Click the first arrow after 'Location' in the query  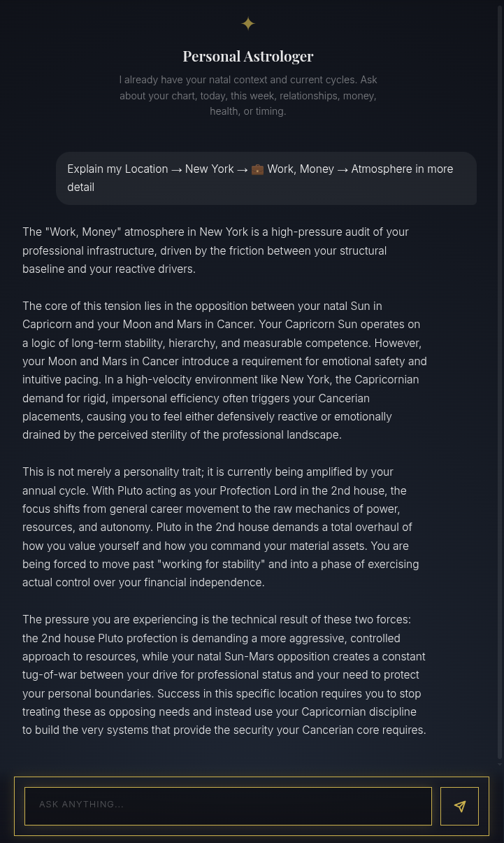click(177, 169)
